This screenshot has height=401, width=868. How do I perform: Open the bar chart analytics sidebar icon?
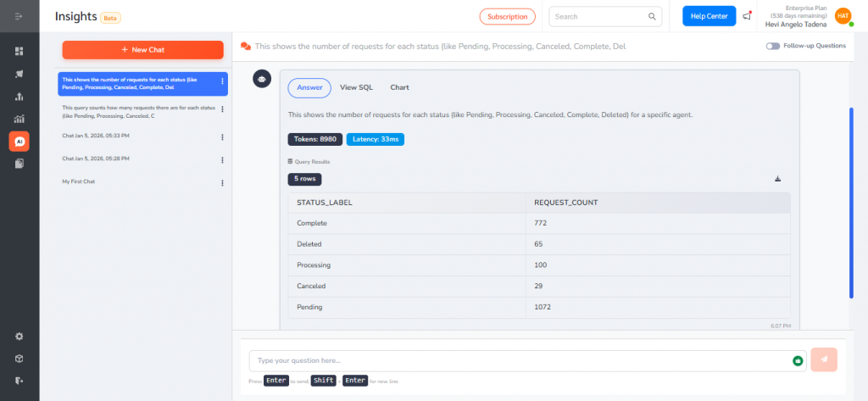pos(19,119)
